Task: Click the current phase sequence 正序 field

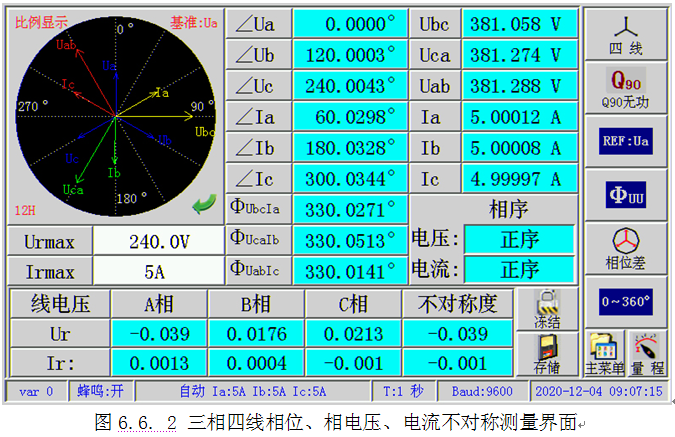Action: point(519,270)
